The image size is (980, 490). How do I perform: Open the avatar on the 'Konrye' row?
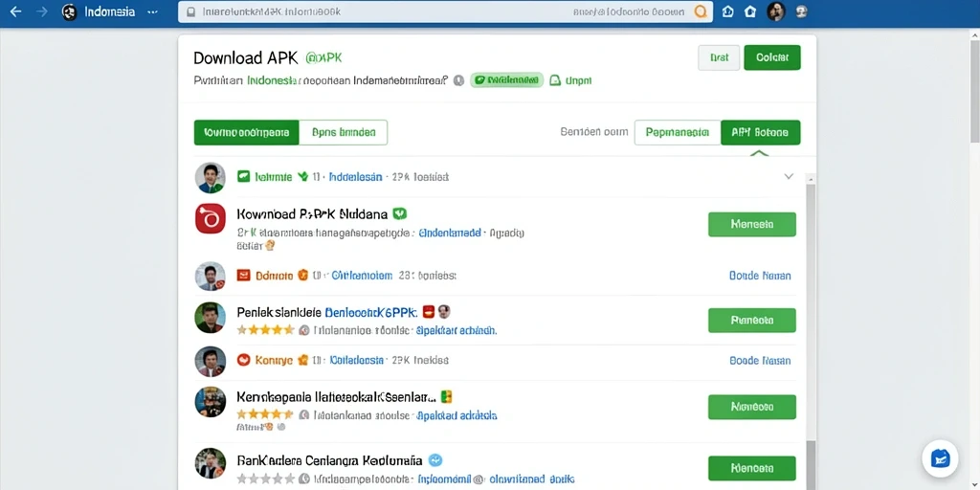click(210, 361)
